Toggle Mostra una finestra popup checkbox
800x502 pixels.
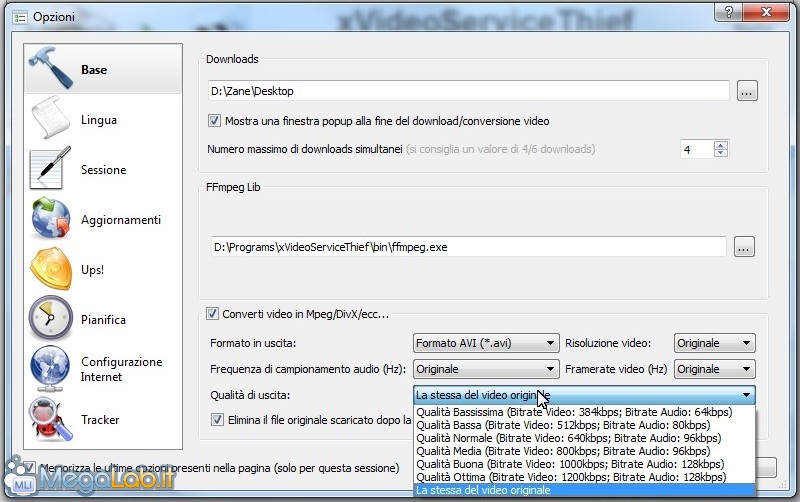tap(214, 121)
